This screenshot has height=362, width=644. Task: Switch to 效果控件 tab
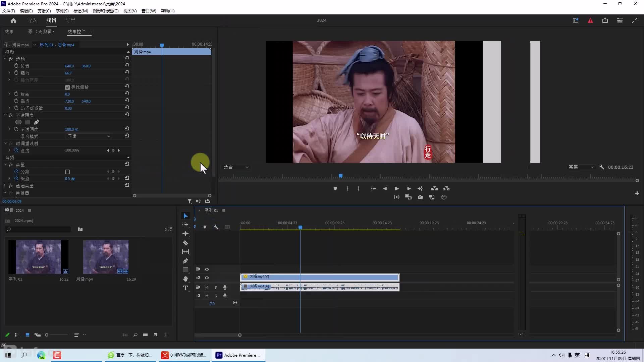pos(76,32)
